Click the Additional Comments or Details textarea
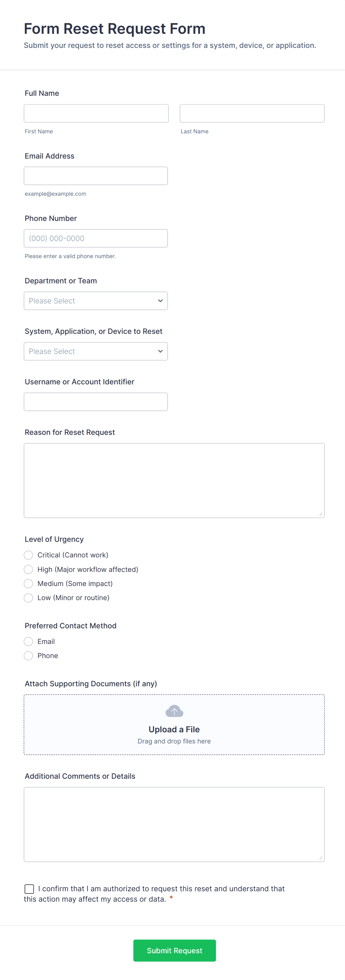The height and width of the screenshot is (980, 345). click(x=174, y=824)
